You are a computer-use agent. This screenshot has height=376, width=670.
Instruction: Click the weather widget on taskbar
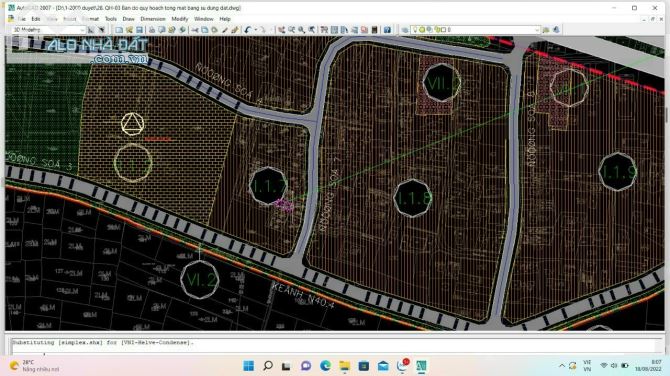(x=35, y=366)
